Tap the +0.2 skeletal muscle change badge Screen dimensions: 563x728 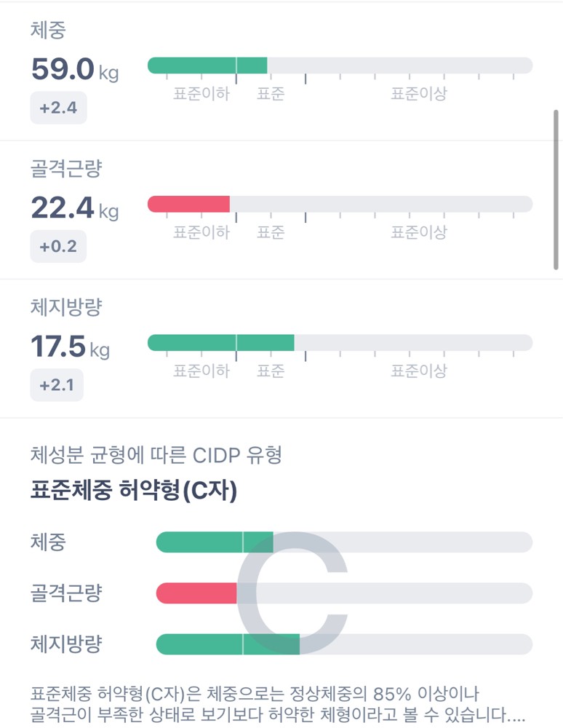[58, 247]
